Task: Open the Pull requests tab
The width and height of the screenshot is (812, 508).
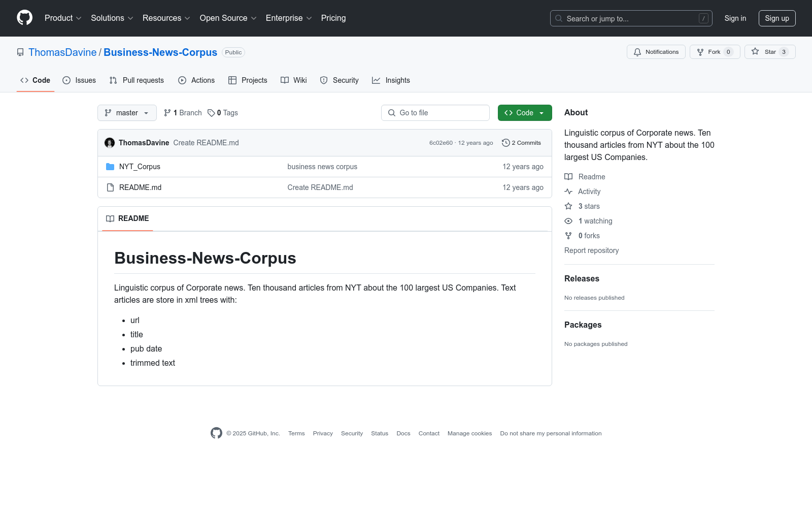Action: tap(137, 80)
